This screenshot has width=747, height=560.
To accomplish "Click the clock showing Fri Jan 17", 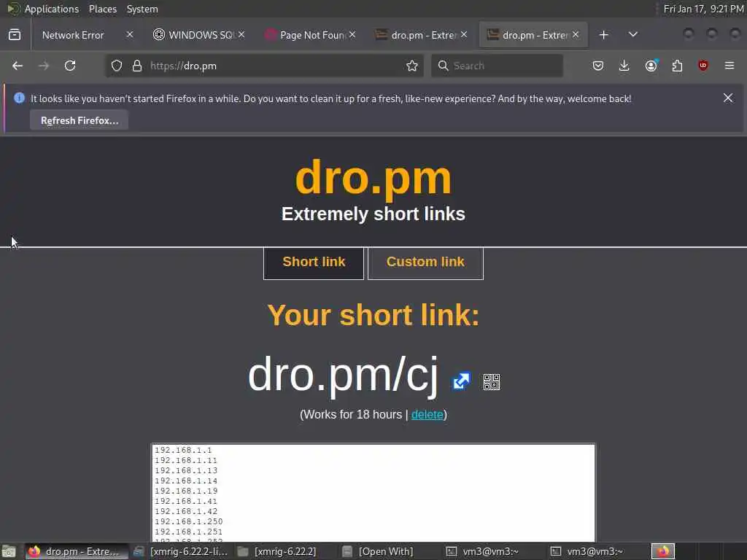I will click(704, 9).
